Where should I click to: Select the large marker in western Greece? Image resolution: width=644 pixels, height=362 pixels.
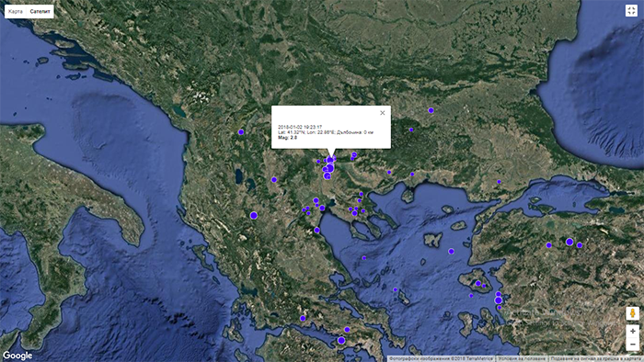(x=254, y=216)
